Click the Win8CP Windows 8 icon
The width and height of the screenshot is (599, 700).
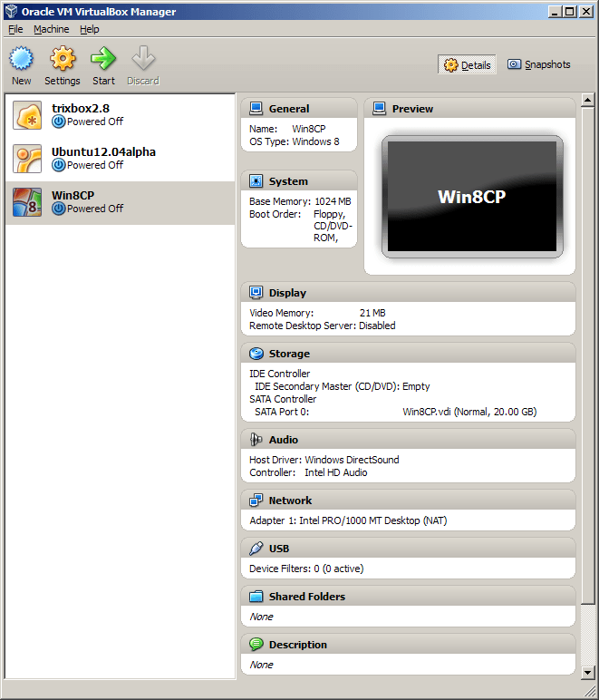pyautogui.click(x=27, y=202)
